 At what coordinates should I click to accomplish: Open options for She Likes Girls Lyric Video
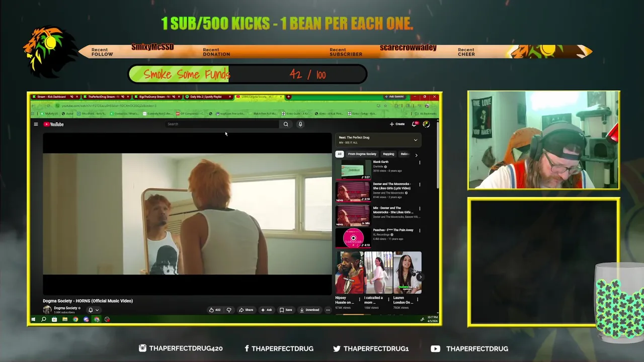pyautogui.click(x=420, y=185)
